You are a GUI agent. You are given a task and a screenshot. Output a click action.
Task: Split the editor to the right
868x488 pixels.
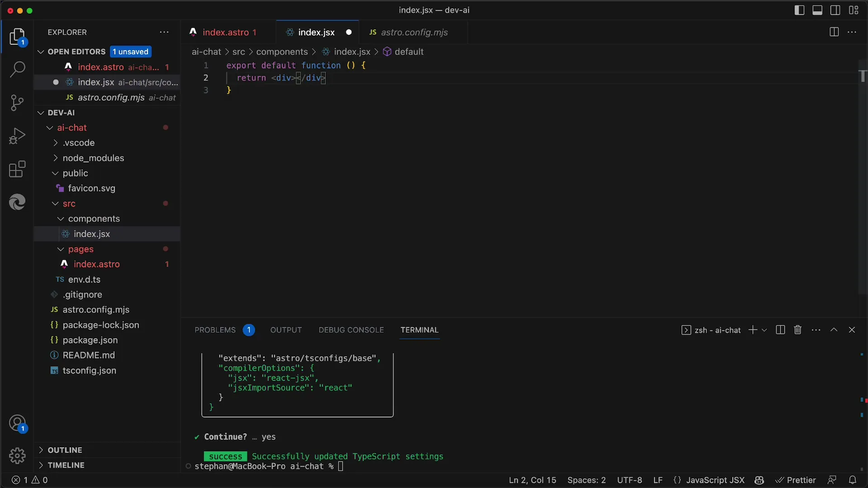(x=834, y=32)
